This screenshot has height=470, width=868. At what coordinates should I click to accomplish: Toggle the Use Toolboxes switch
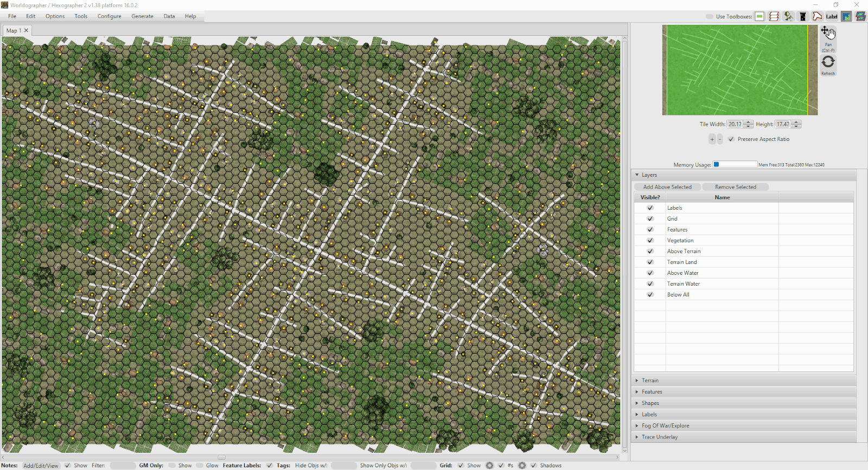pos(710,16)
